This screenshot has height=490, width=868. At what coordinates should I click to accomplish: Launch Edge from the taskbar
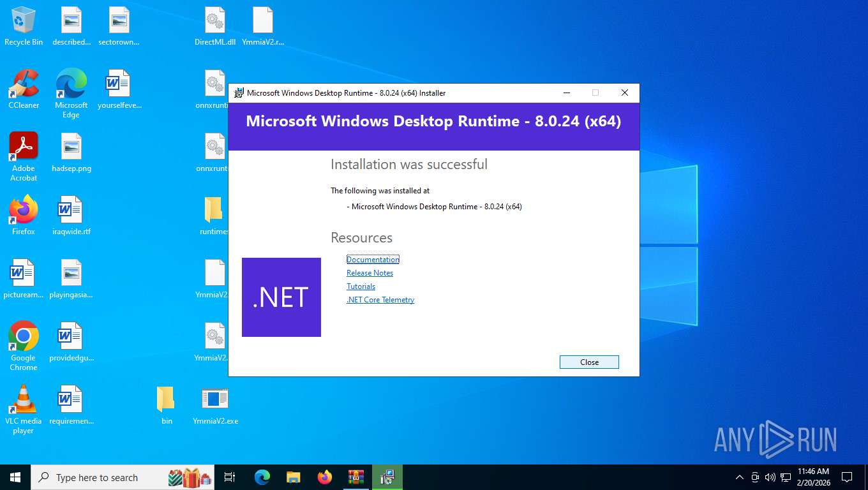(x=262, y=477)
